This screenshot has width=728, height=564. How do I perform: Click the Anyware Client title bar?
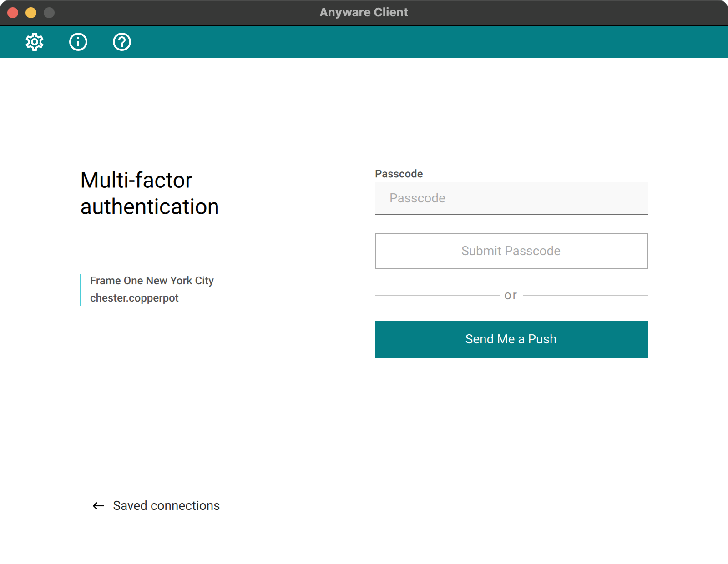point(364,12)
